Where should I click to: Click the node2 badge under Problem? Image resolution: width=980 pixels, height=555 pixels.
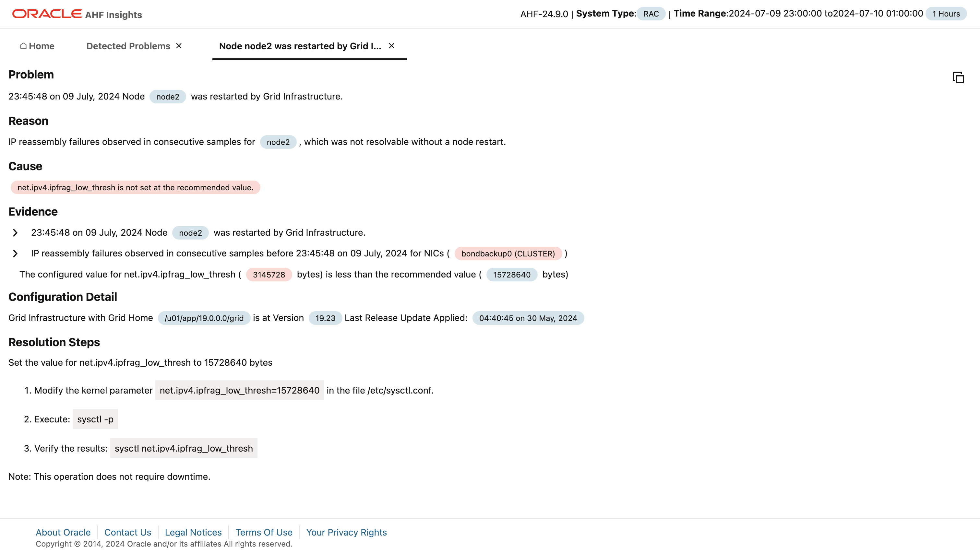(x=168, y=96)
